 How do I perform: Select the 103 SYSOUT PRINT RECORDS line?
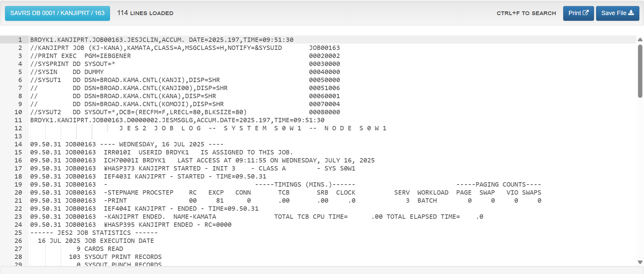coord(115,257)
